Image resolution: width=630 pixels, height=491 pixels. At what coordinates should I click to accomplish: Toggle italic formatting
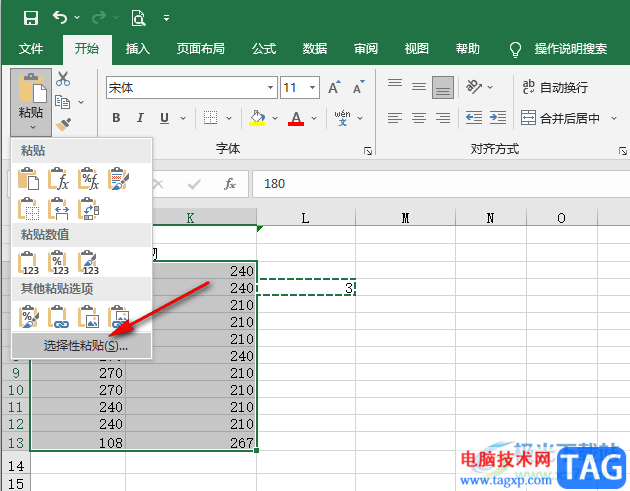[140, 118]
